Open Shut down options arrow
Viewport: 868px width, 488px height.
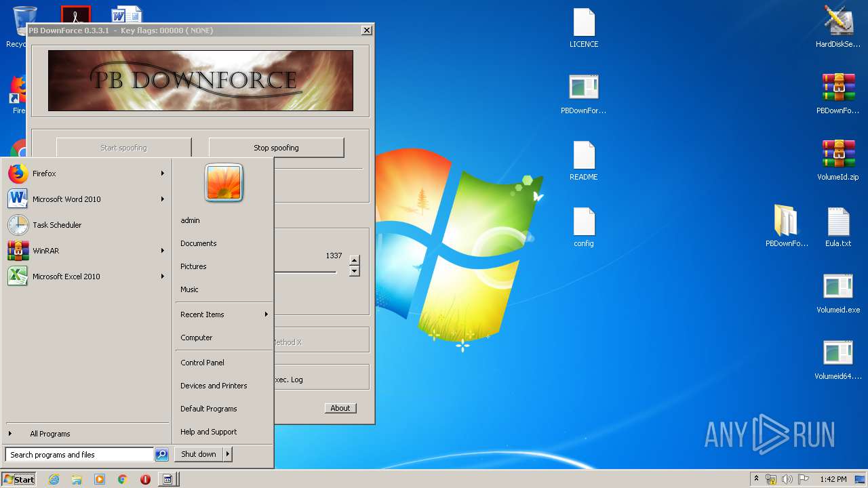(x=228, y=454)
